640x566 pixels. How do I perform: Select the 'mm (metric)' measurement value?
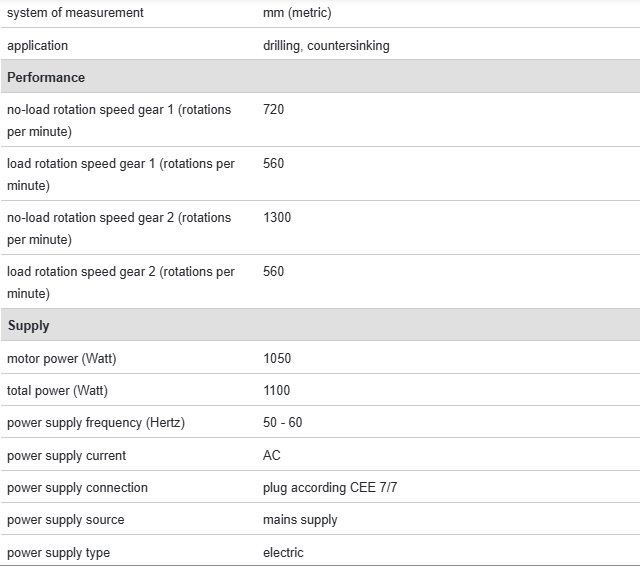(297, 13)
